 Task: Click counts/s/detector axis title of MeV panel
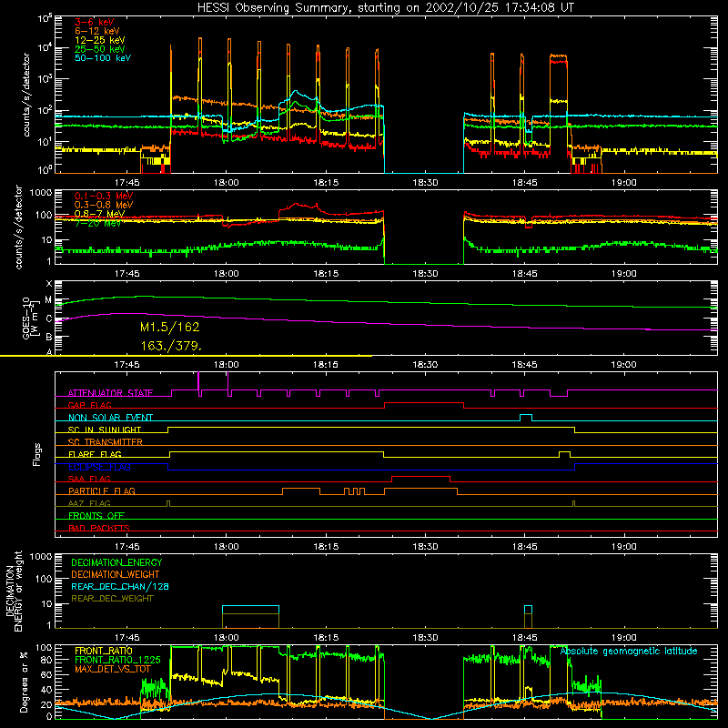click(x=18, y=227)
